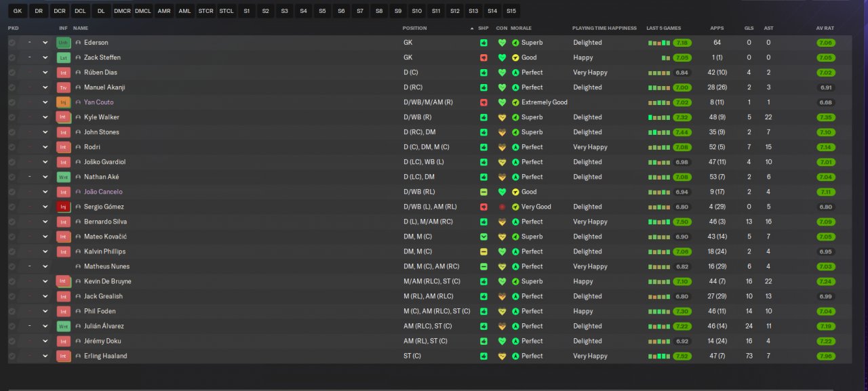Click Erling Haaland's Int international icon
868x391 pixels.
click(64, 356)
